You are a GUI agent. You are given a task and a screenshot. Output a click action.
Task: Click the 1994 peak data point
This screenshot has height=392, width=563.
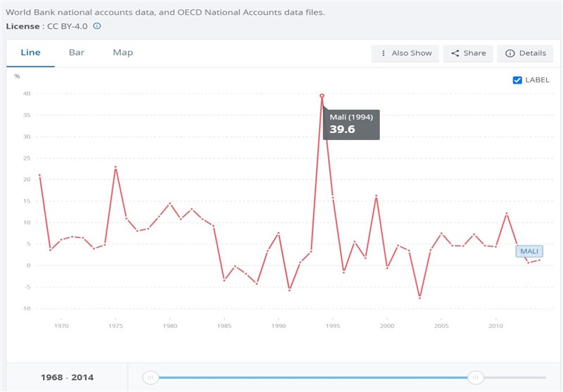coord(322,96)
